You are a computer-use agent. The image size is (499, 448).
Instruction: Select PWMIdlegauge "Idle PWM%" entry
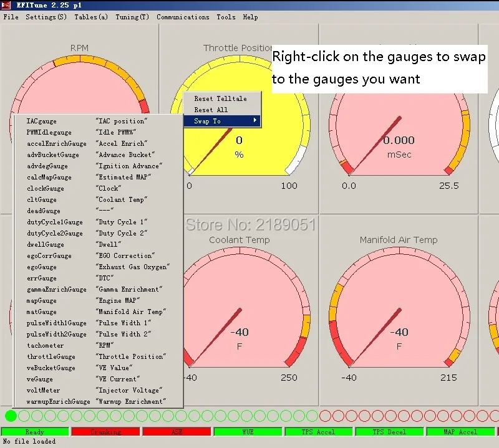click(x=98, y=132)
